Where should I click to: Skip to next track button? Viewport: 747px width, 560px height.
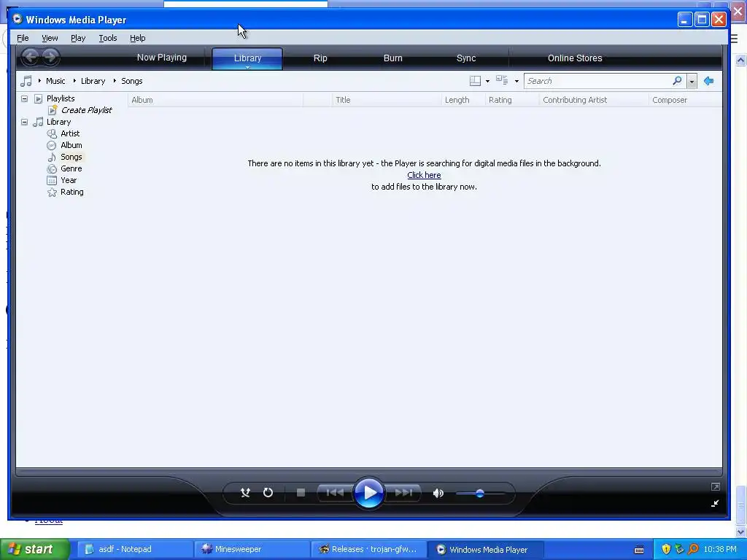[403, 492]
